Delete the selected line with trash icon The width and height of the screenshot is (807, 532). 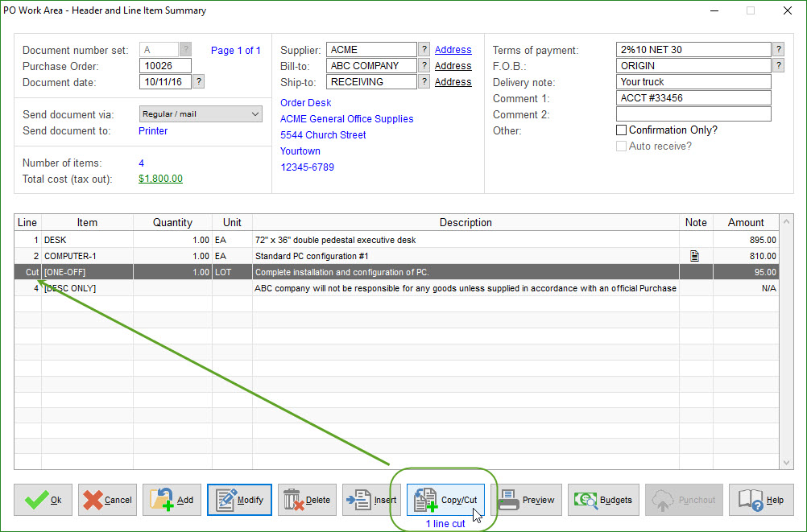(x=307, y=500)
